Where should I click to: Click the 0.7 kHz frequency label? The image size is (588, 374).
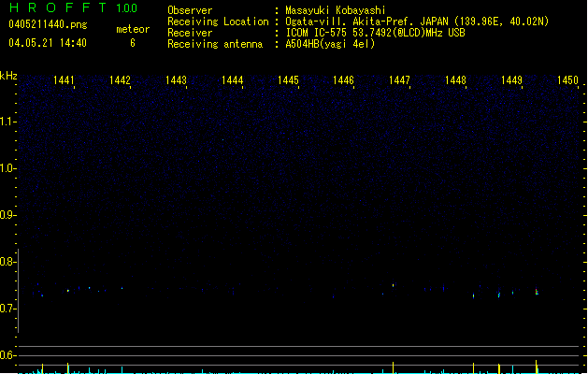click(7, 309)
